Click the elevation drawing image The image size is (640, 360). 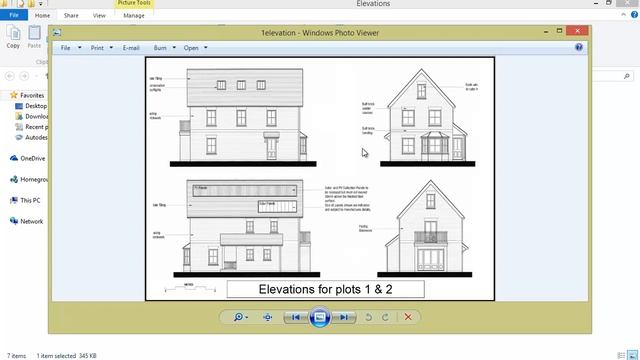[x=320, y=179]
